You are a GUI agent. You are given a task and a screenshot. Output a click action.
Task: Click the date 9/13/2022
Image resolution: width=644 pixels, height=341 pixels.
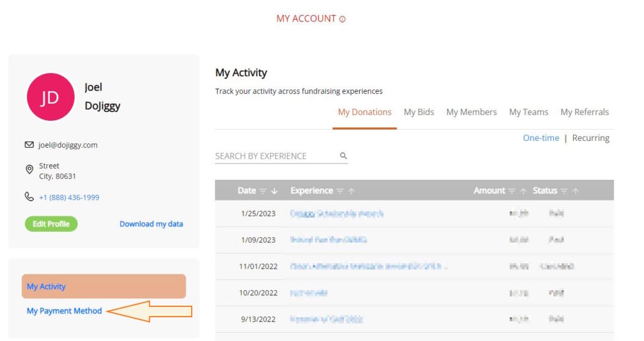[258, 319]
